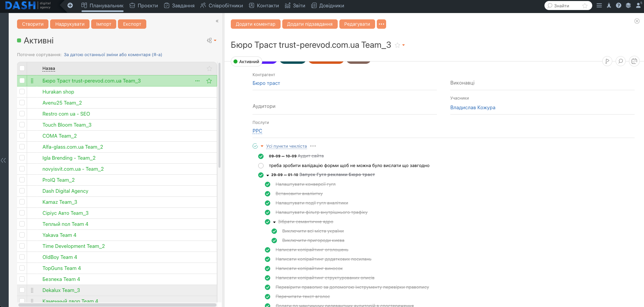Click drag handle of Dekalux Team_3 row
Screen dimensions: 644x307
point(32,290)
